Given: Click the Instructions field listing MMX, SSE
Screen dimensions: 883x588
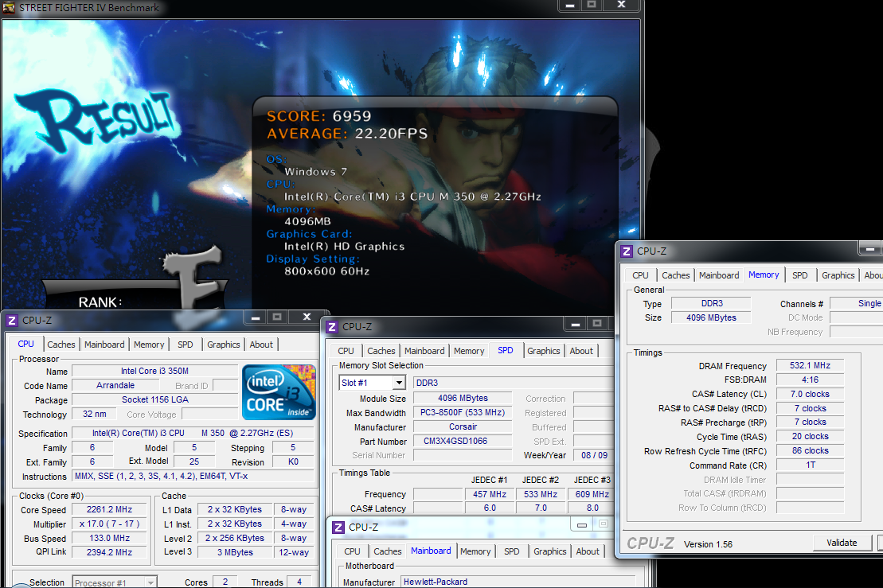Looking at the screenshot, I should point(193,476).
